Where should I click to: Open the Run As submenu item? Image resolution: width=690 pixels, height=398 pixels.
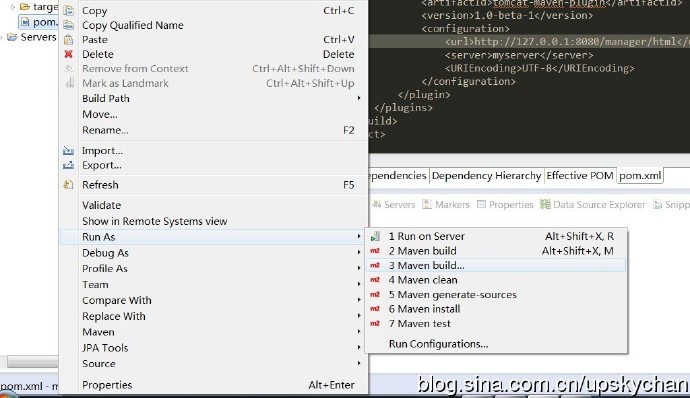click(x=213, y=237)
